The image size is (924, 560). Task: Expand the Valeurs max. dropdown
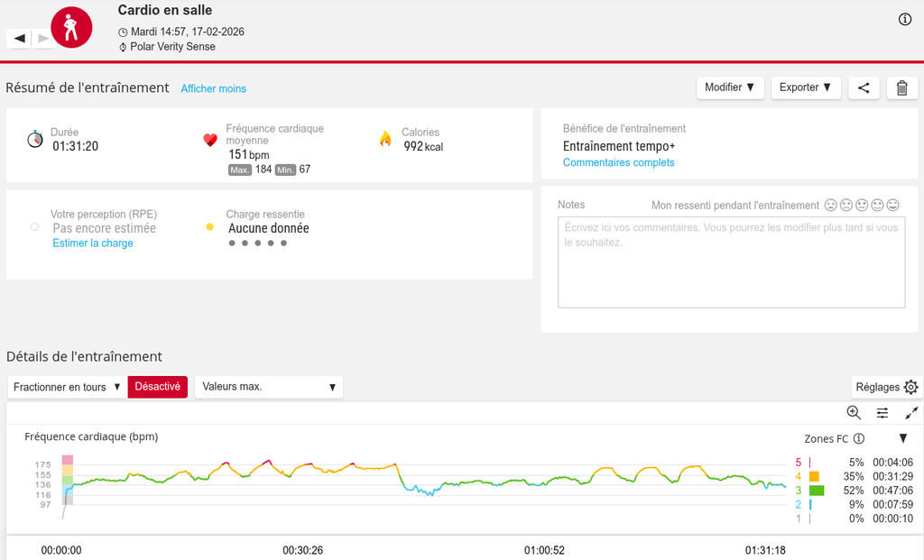click(269, 387)
